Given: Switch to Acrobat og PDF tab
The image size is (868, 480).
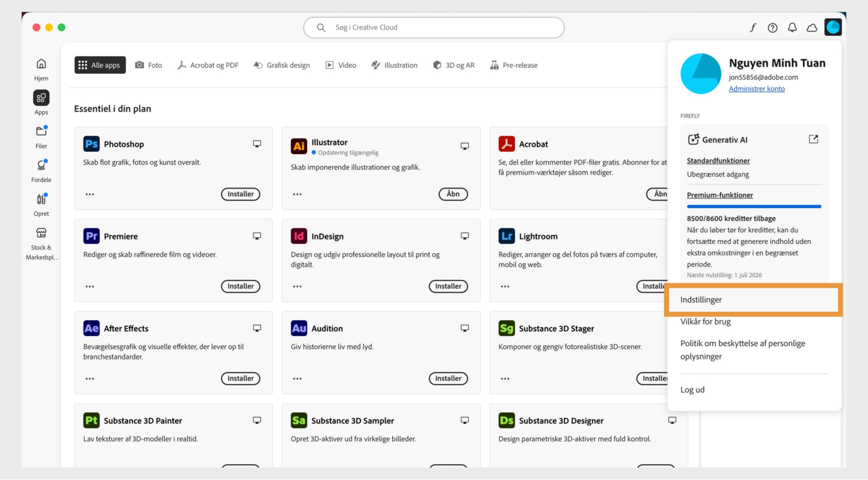Looking at the screenshot, I should tap(208, 65).
